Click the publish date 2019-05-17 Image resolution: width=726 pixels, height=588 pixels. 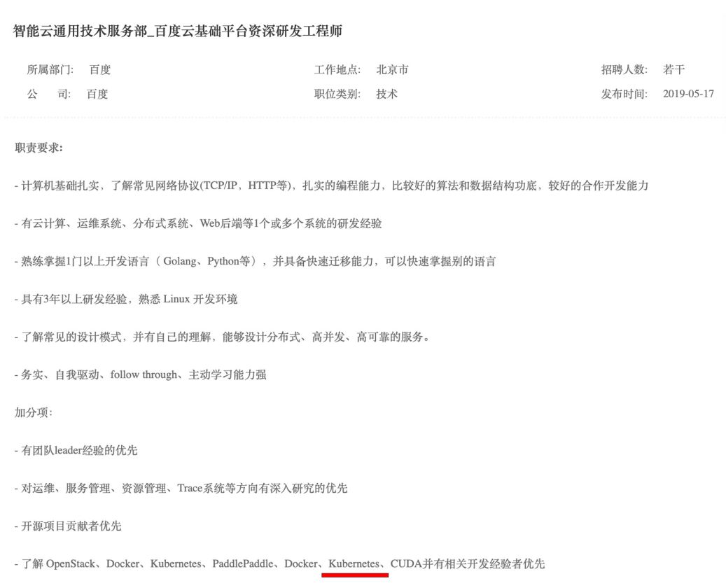(688, 94)
